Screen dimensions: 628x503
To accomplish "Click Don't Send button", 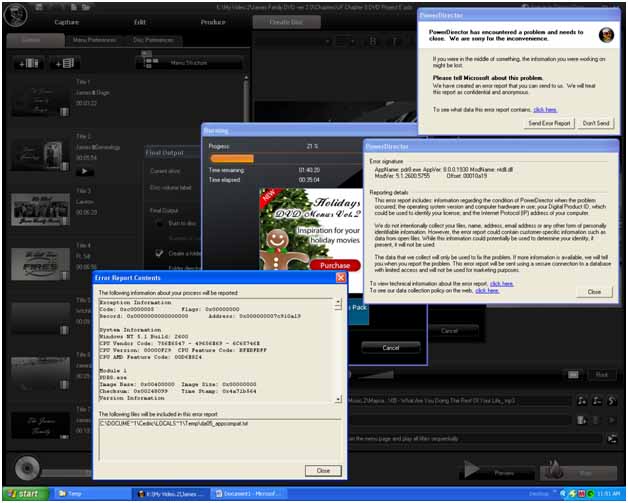I will point(596,123).
